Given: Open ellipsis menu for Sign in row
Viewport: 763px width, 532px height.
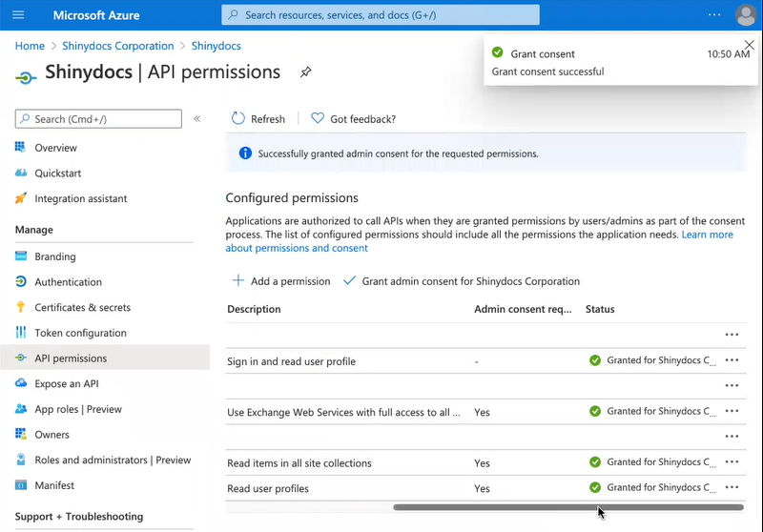Looking at the screenshot, I should tap(732, 360).
